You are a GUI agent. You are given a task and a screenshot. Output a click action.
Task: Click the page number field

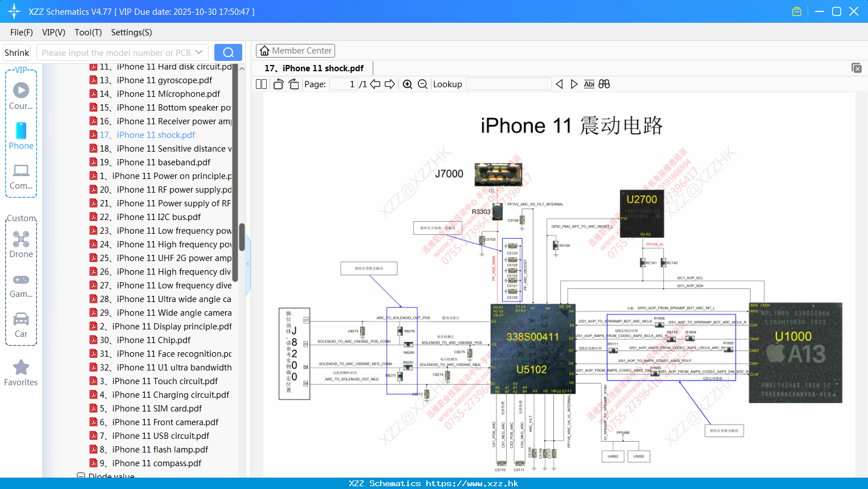point(344,84)
